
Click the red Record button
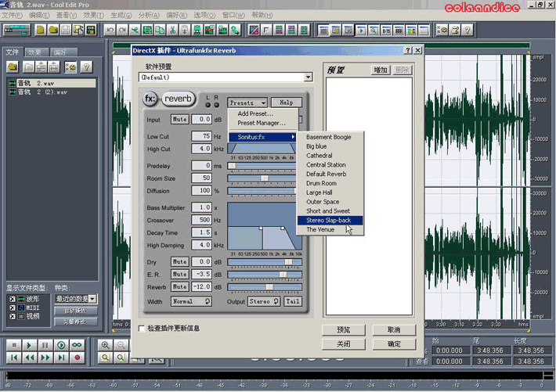(77, 358)
